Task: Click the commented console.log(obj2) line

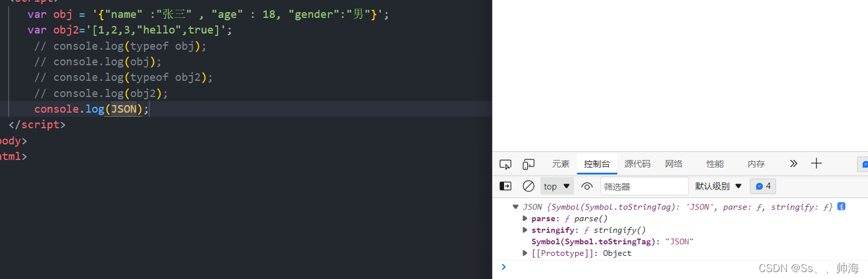Action: [101, 93]
